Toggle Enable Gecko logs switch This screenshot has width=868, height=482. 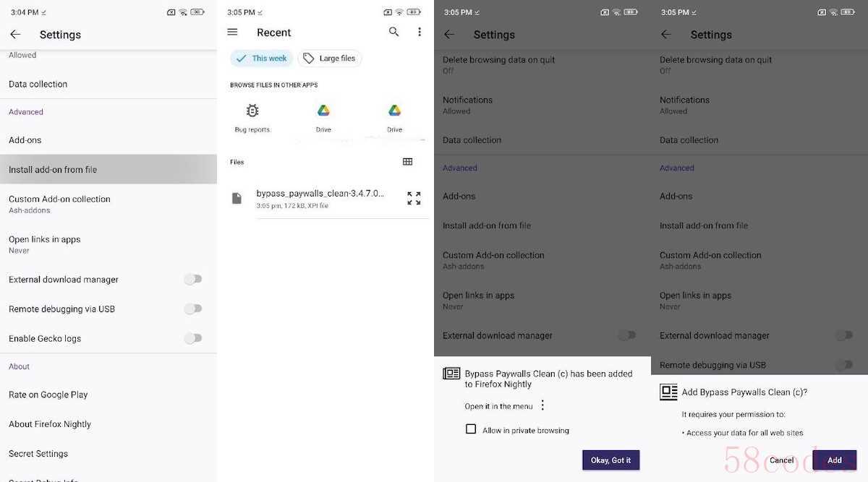coord(193,338)
